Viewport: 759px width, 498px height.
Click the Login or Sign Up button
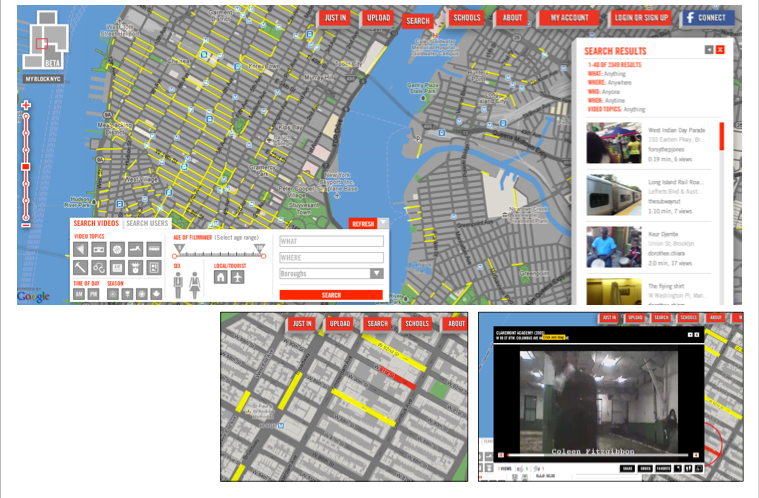(x=641, y=18)
